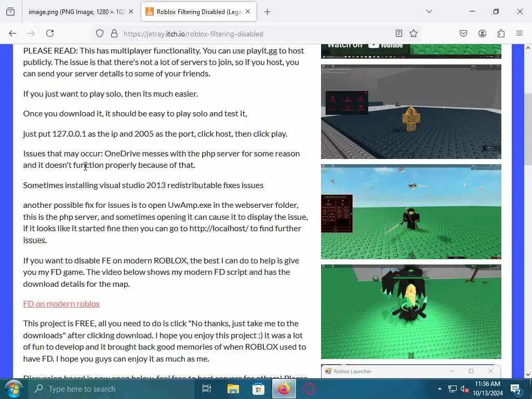532x399 pixels.
Task: Toggle Reader View icon
Action: click(399, 33)
